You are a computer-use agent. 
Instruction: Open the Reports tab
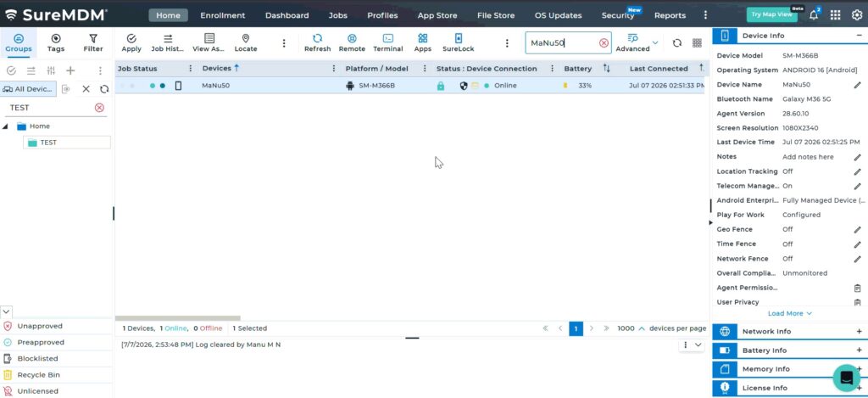(x=670, y=15)
